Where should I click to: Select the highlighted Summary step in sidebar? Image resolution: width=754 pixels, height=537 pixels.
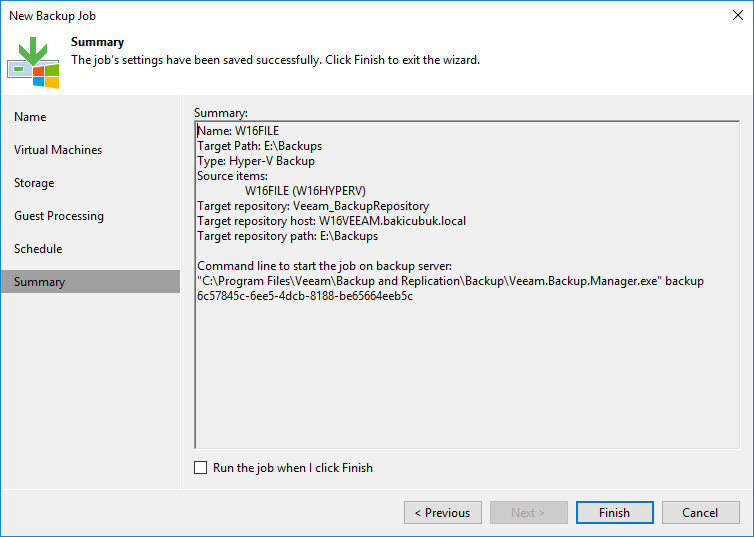[x=90, y=282]
